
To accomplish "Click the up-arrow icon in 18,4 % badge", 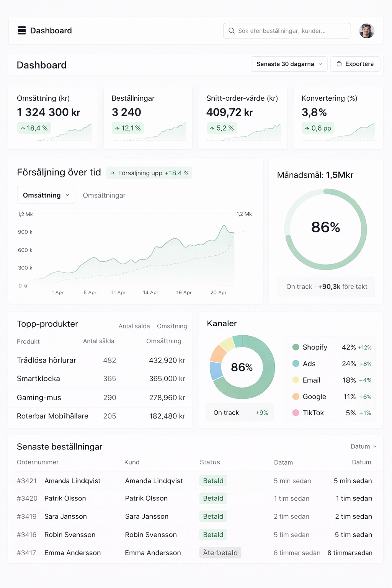I will click(23, 128).
